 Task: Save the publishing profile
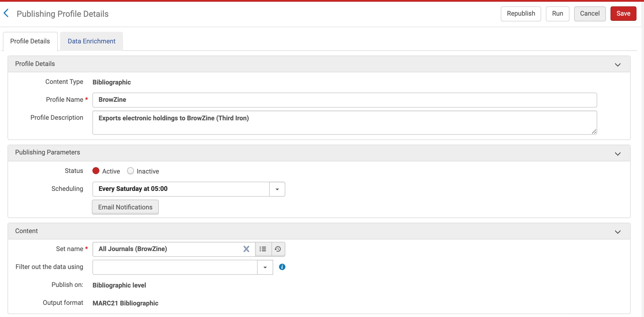point(623,14)
